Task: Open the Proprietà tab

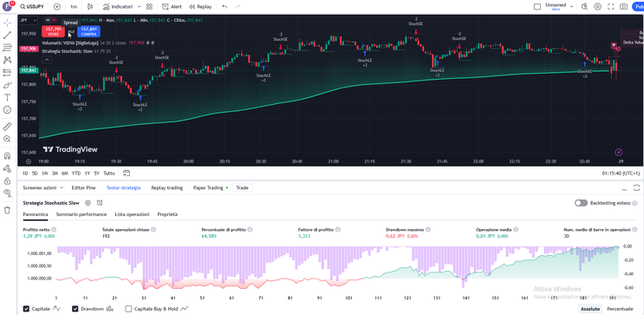Action: coord(167,214)
